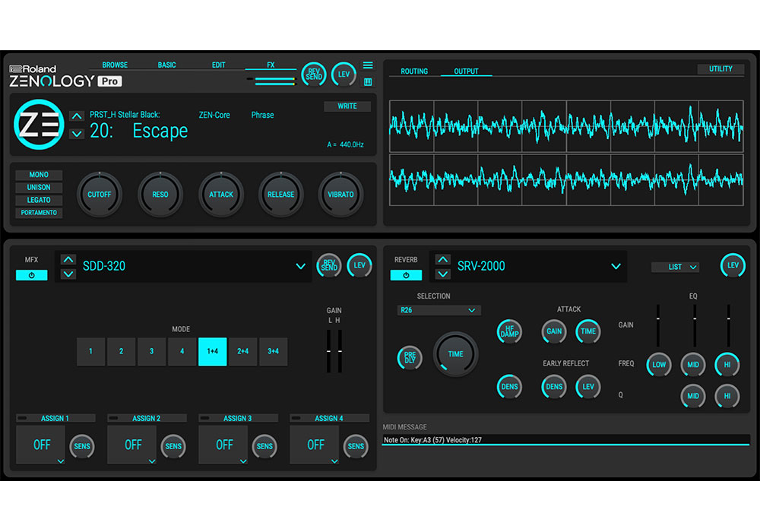Screen dimensions: 760x532
Task: Click the EARLY REFLECT DENS knob
Action: (x=554, y=387)
